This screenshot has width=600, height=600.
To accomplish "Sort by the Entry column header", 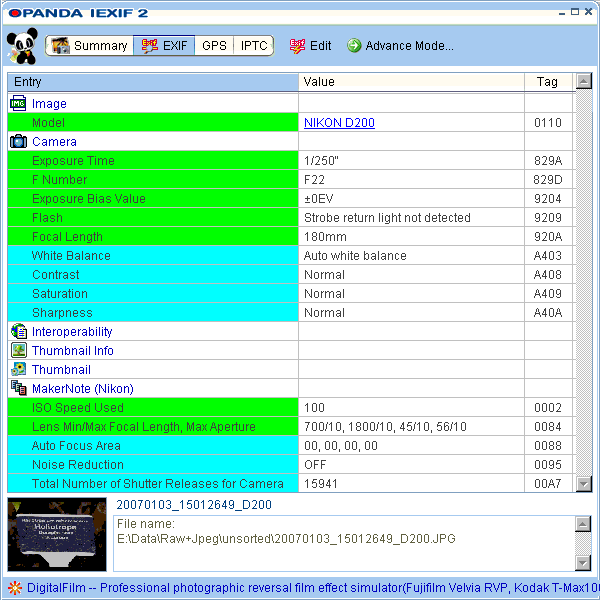I will (x=153, y=82).
